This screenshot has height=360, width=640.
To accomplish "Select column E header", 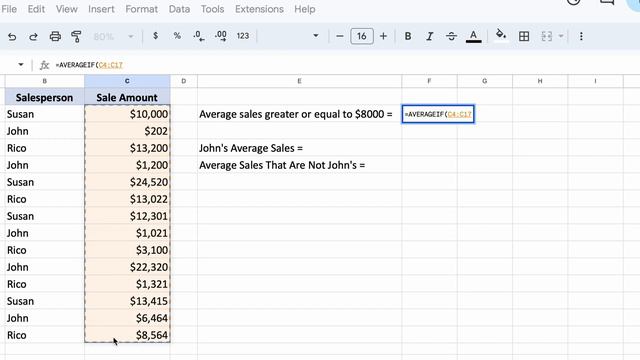I will 299,81.
